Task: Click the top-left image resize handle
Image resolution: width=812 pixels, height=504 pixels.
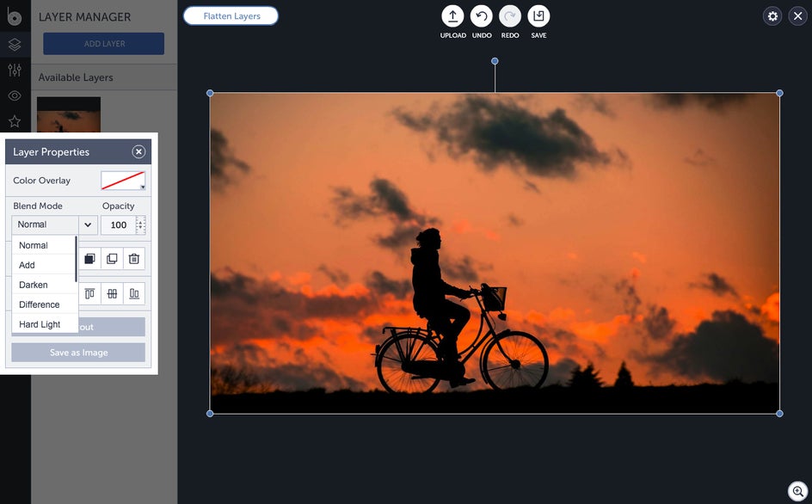Action: [x=210, y=93]
